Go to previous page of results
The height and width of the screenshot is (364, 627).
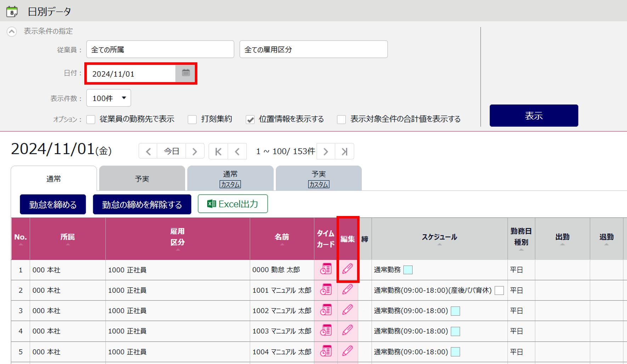click(237, 152)
